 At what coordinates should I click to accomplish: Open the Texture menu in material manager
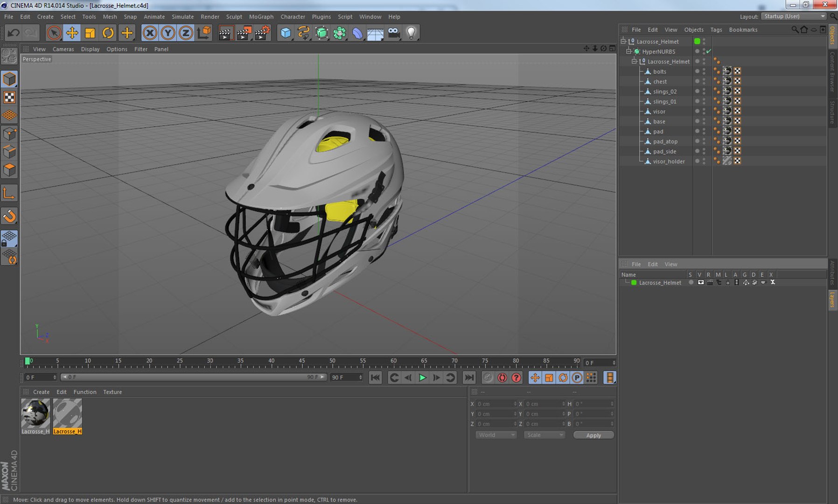pos(112,392)
